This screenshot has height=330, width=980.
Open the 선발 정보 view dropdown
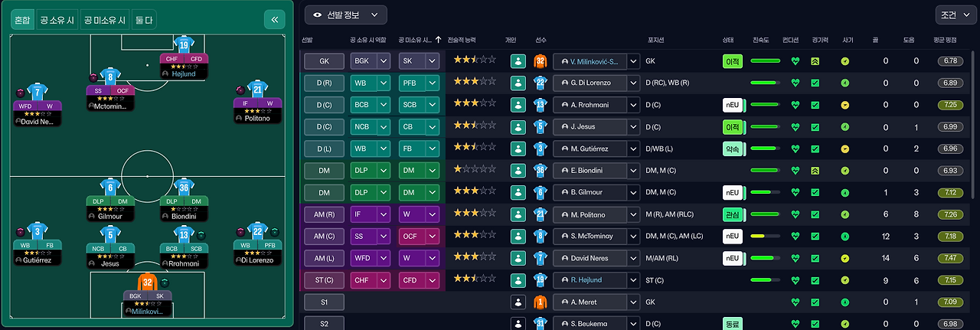pos(345,15)
